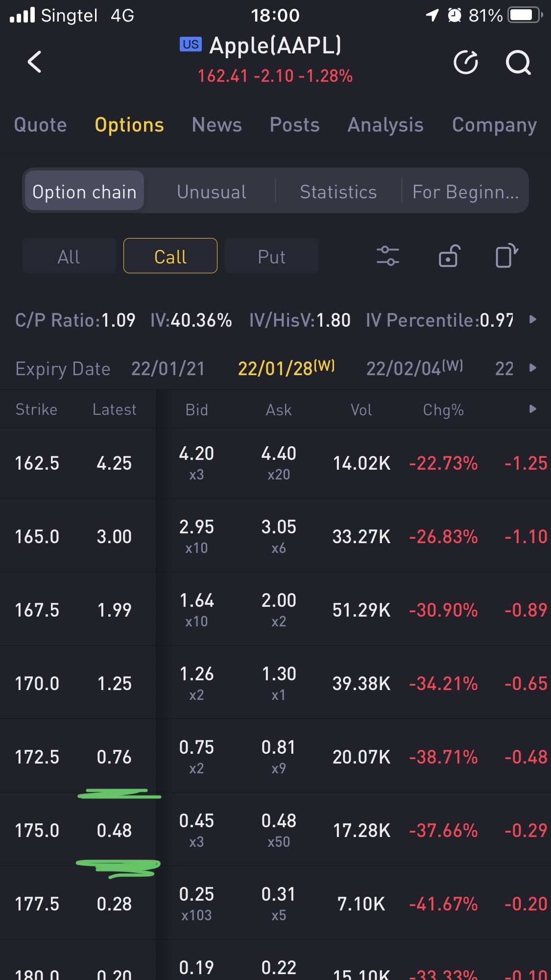The width and height of the screenshot is (551, 980).
Task: Select the All options filter
Action: [69, 256]
